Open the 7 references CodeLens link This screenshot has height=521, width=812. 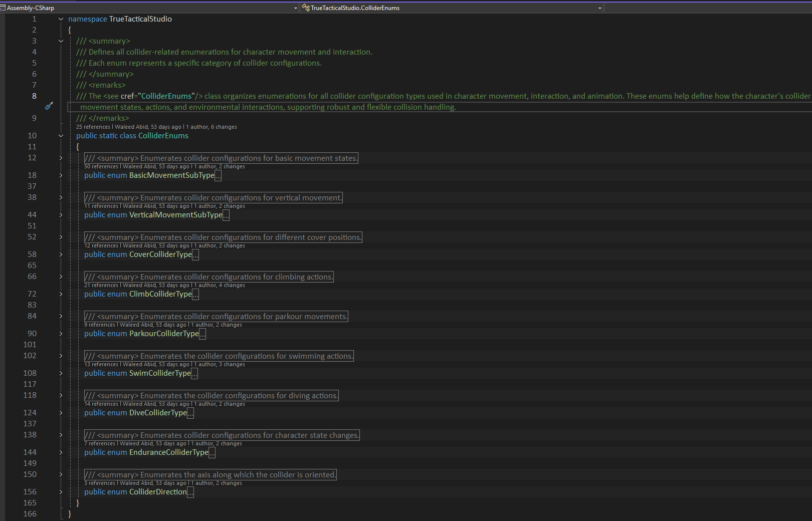pos(100,444)
